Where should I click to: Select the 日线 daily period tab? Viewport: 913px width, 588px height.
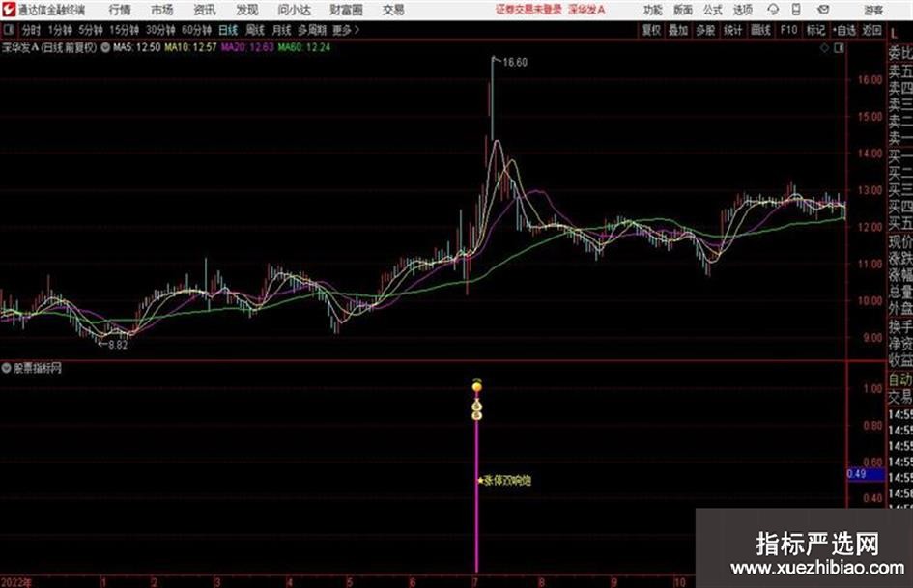point(228,30)
